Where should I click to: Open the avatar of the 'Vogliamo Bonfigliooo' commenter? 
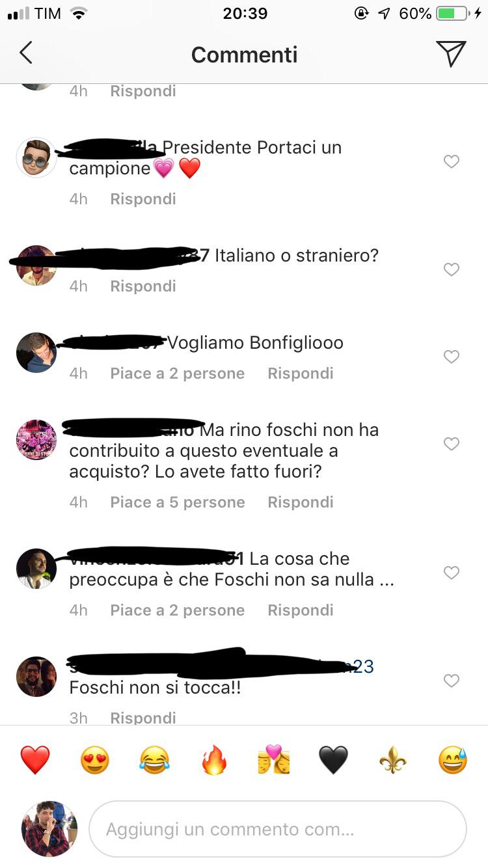36,353
